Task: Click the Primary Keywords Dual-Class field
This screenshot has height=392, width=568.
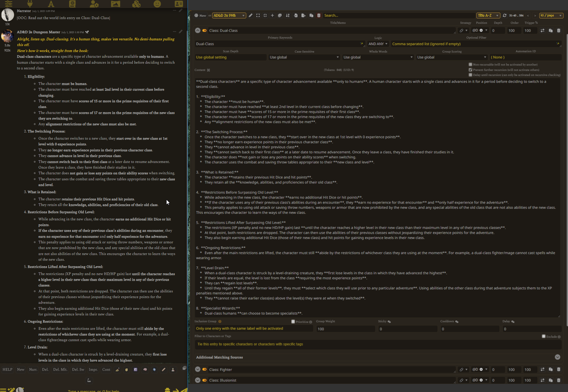Action: (280, 44)
